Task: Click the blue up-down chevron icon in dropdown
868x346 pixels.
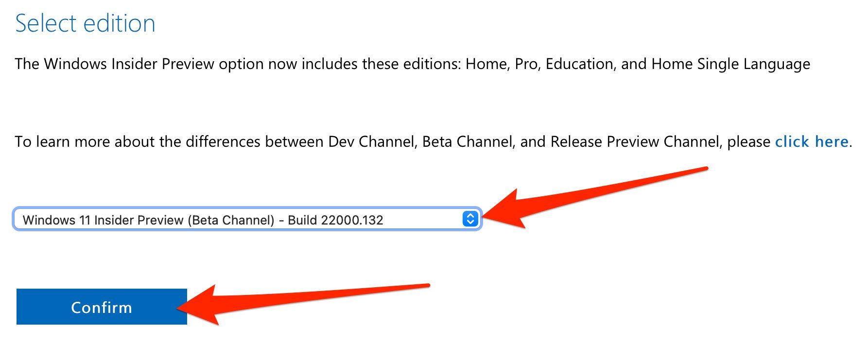Action: (x=470, y=219)
